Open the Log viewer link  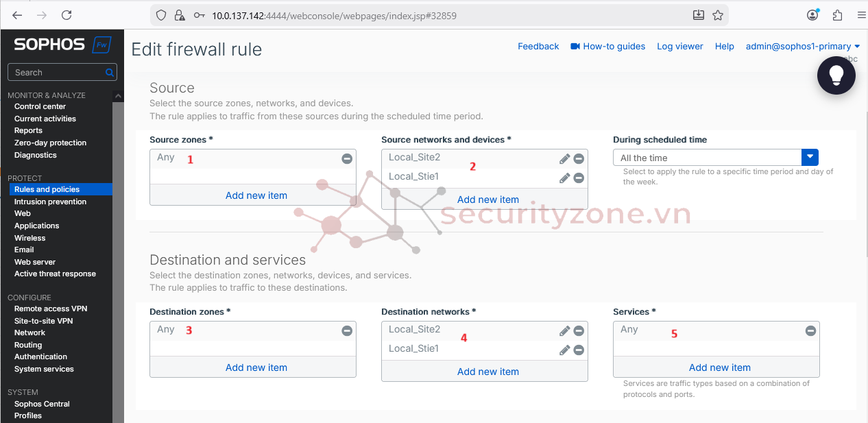[679, 47]
